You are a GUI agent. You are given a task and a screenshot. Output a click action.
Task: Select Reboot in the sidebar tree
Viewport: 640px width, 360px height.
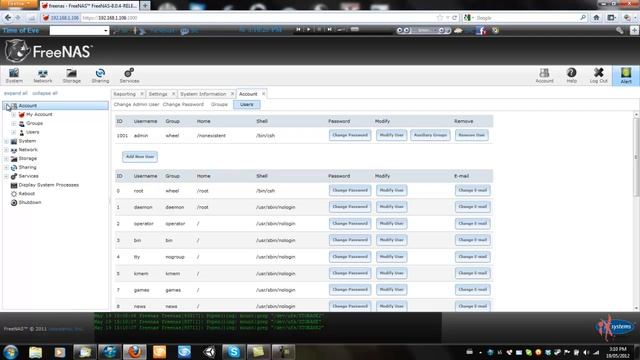pos(27,193)
